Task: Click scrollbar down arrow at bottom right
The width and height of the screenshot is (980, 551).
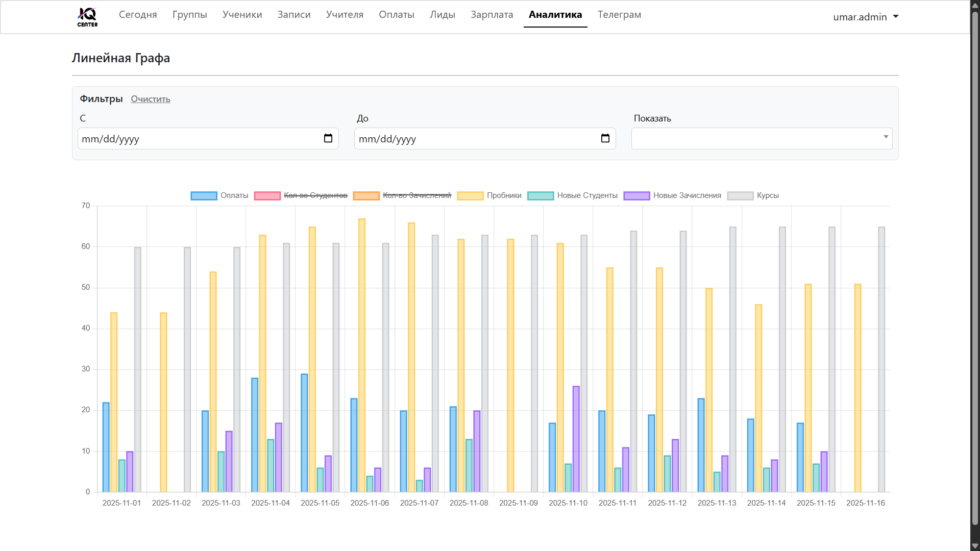Action: tap(975, 546)
